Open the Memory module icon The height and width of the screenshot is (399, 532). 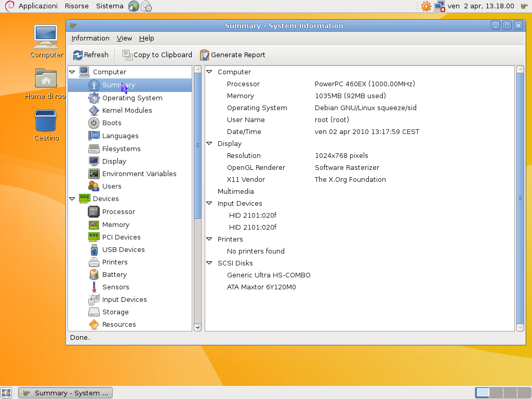94,224
